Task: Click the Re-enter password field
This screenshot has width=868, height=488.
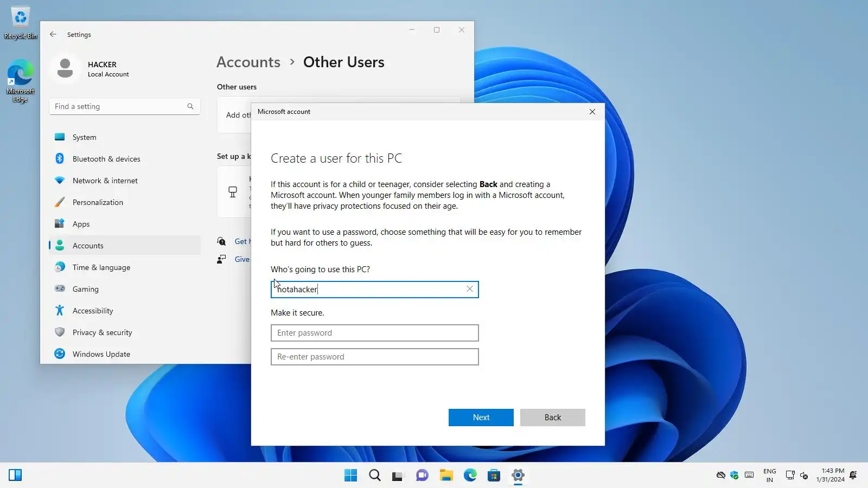Action: [x=374, y=357]
